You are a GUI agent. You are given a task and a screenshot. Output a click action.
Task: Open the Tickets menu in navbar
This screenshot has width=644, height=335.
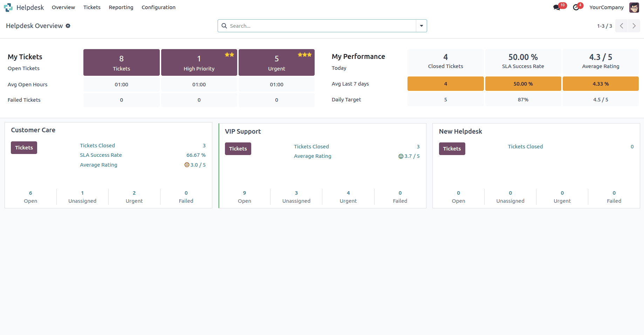(92, 7)
